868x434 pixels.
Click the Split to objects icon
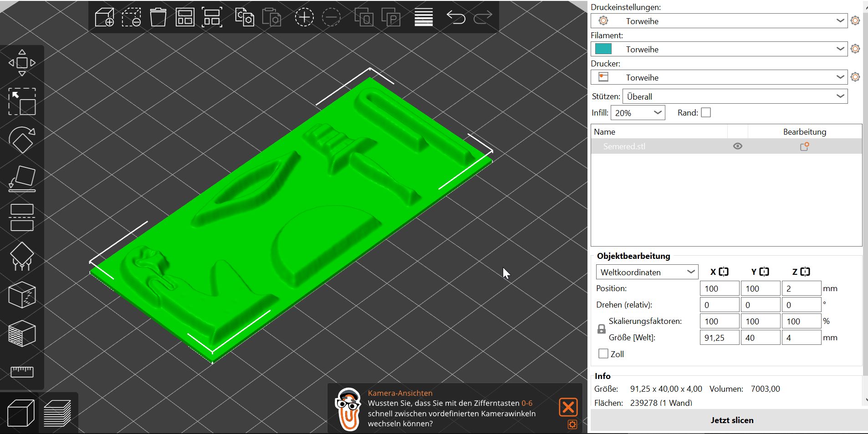click(x=364, y=17)
